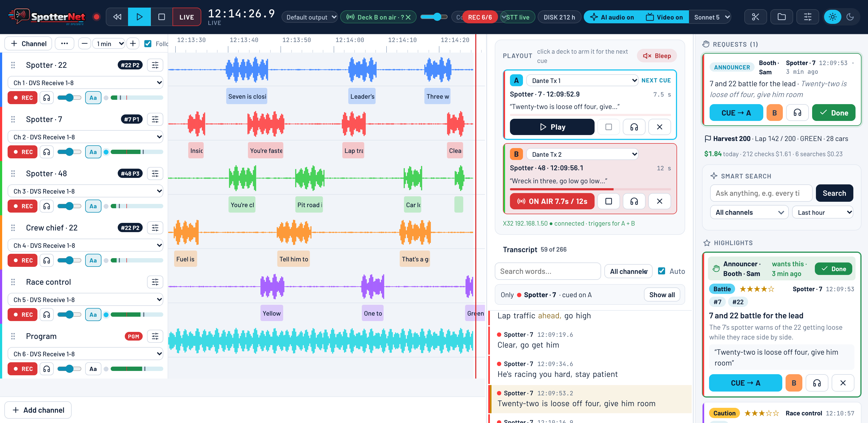Open Spotter · 22 channel settings icon

(155, 65)
